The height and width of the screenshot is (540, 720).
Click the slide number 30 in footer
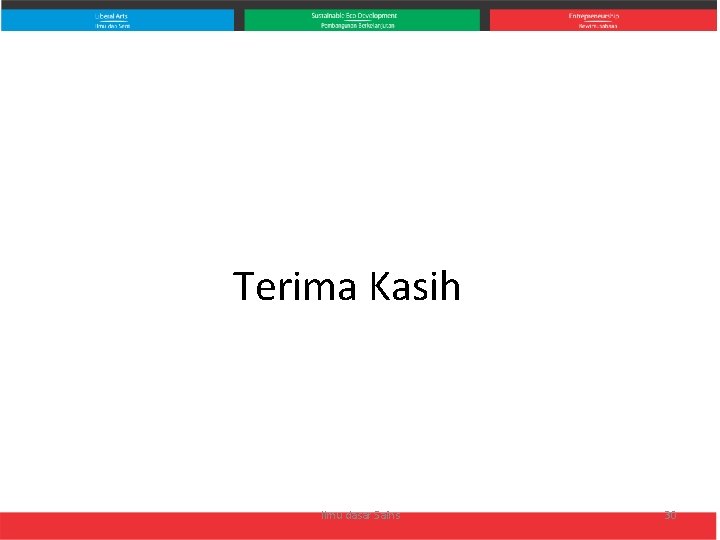pyautogui.click(x=670, y=515)
